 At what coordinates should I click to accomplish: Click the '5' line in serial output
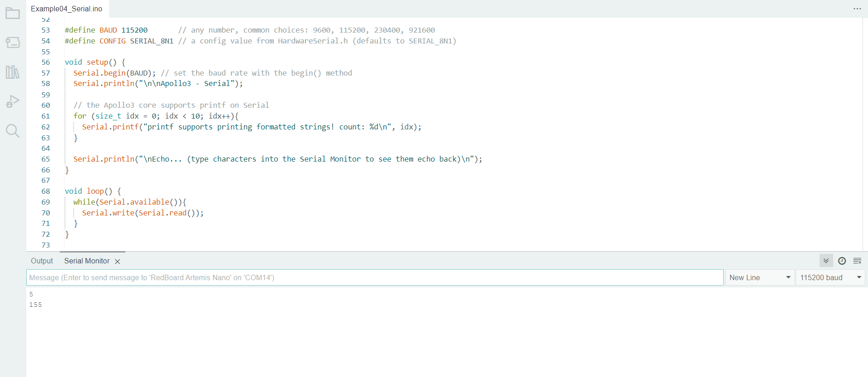31,295
